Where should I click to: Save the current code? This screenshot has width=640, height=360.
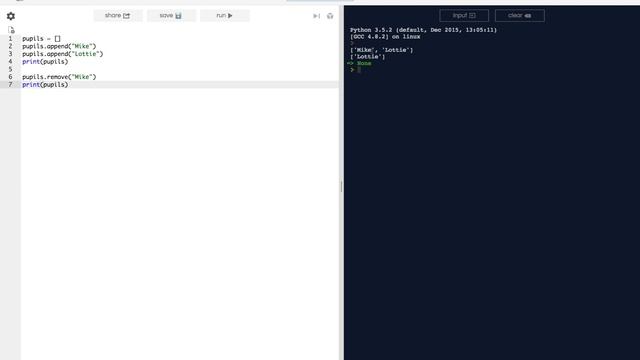pos(171,16)
